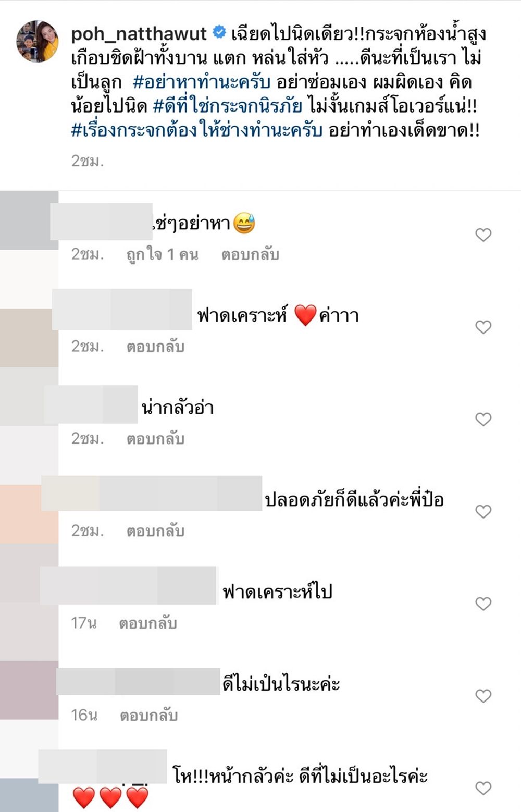Open the hashtag #ดีที่ใช่กระจกนิรภัย
The image size is (521, 812).
tap(228, 106)
